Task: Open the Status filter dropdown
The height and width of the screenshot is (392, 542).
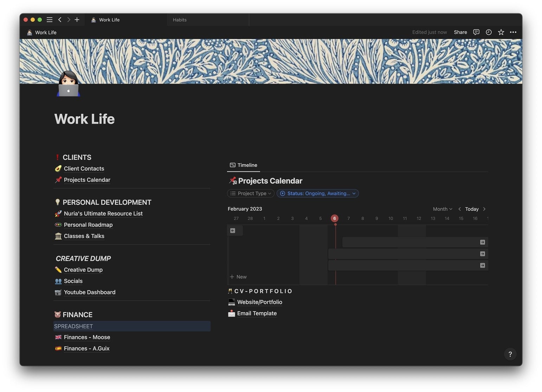Action: coord(317,193)
